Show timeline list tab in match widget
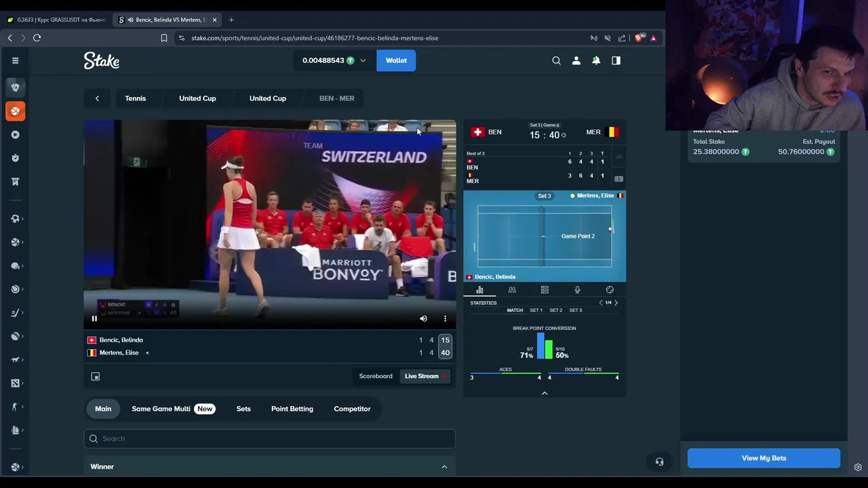This screenshot has width=868, height=488. coord(545,290)
